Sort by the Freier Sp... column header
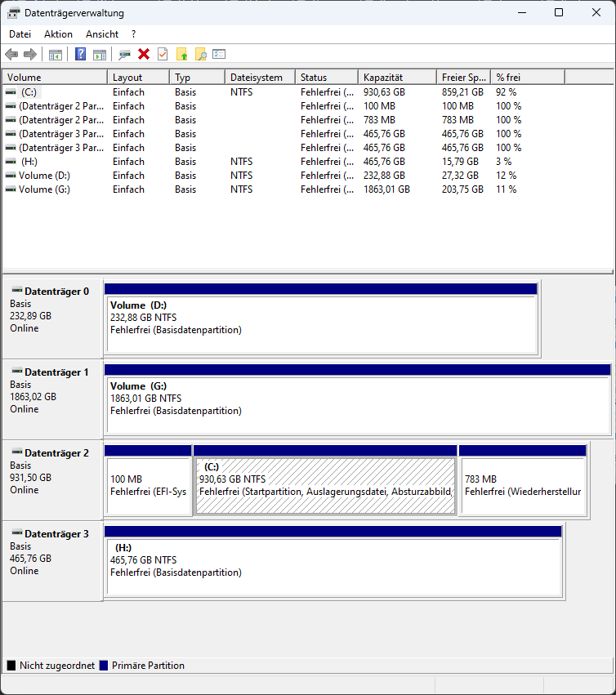616x695 pixels. pos(464,77)
